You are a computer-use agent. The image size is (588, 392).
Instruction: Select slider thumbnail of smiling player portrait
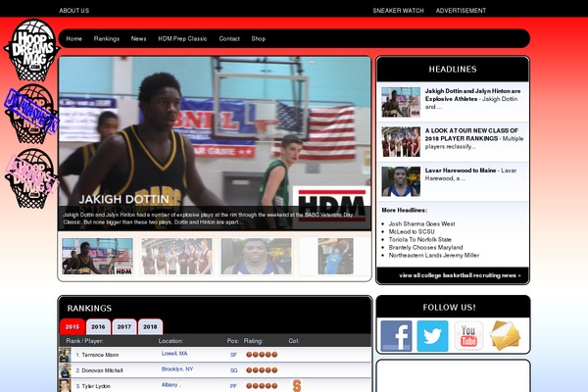[256, 256]
